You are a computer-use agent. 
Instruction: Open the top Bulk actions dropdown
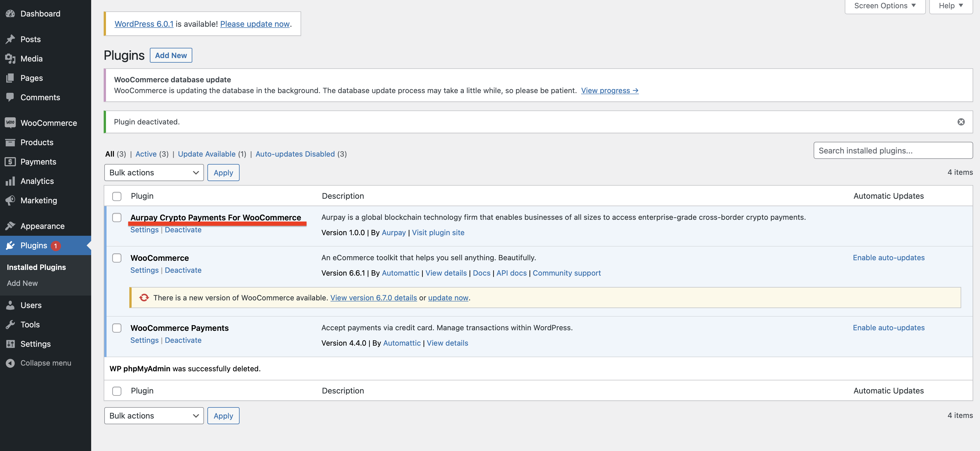pyautogui.click(x=154, y=173)
